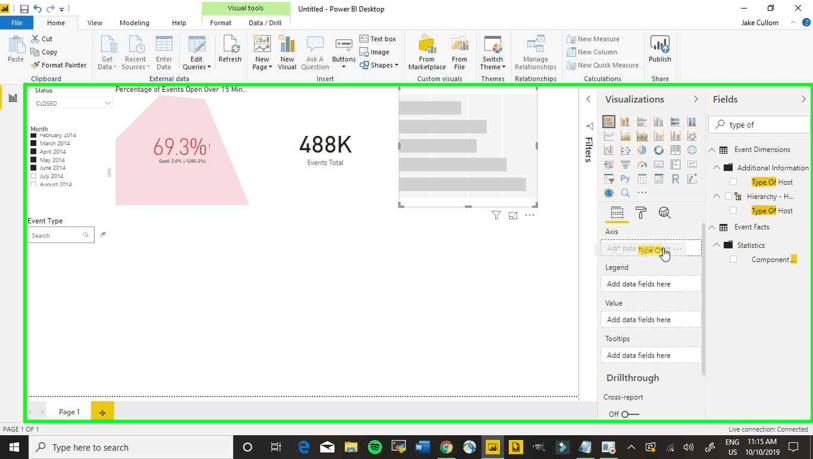Tick the Component field checkbox under Statistics
This screenshot has width=813, height=459.
(733, 259)
